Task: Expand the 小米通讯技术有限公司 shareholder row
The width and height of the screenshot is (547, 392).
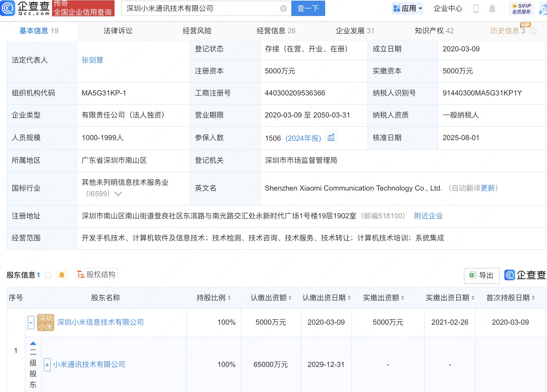Action: click(47, 365)
